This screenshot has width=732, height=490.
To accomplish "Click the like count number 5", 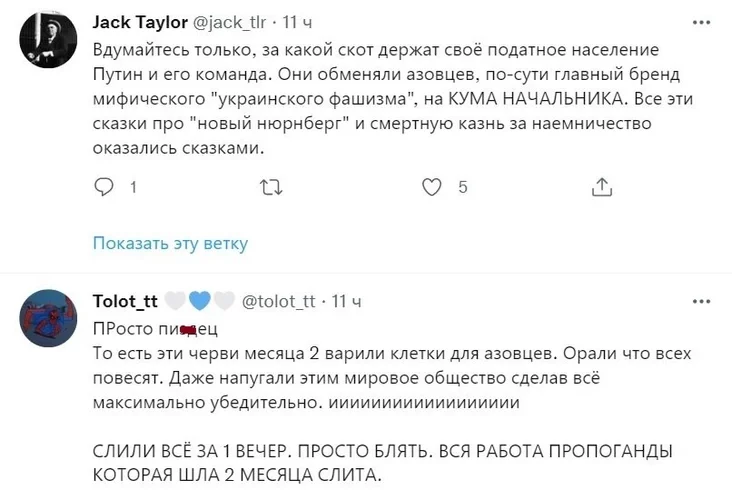I will tap(462, 187).
